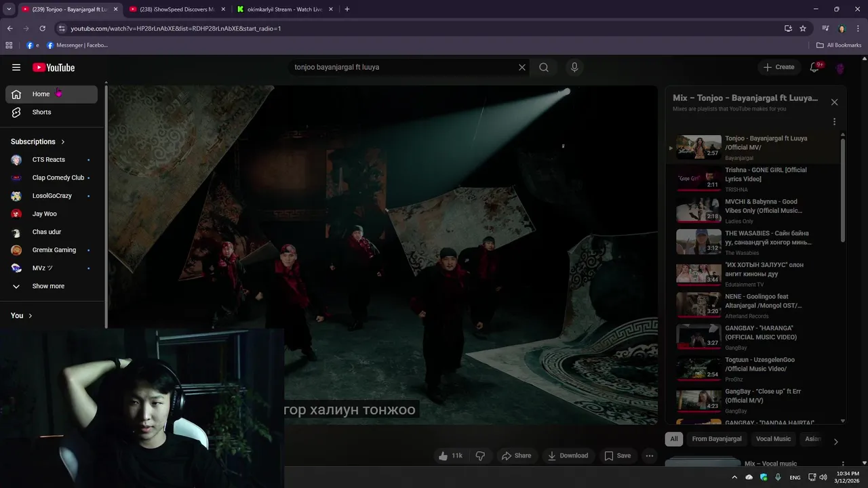Image resolution: width=868 pixels, height=488 pixels.
Task: Open the YouTube account avatar menu
Action: coord(840,68)
